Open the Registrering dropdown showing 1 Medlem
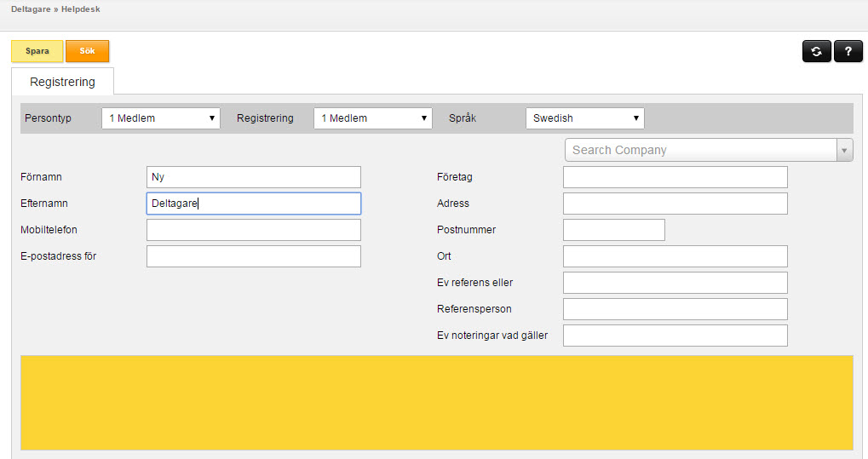Screen dimensions: 868x459 coord(373,118)
